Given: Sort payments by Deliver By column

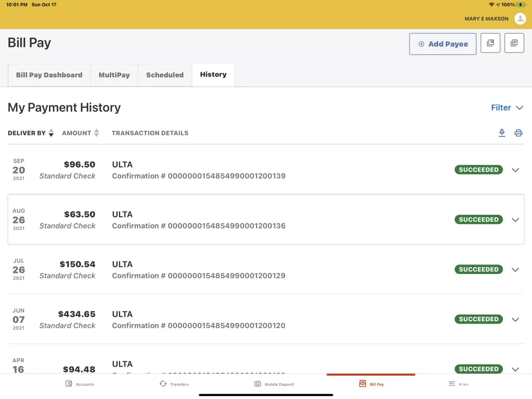Looking at the screenshot, I should click(31, 133).
